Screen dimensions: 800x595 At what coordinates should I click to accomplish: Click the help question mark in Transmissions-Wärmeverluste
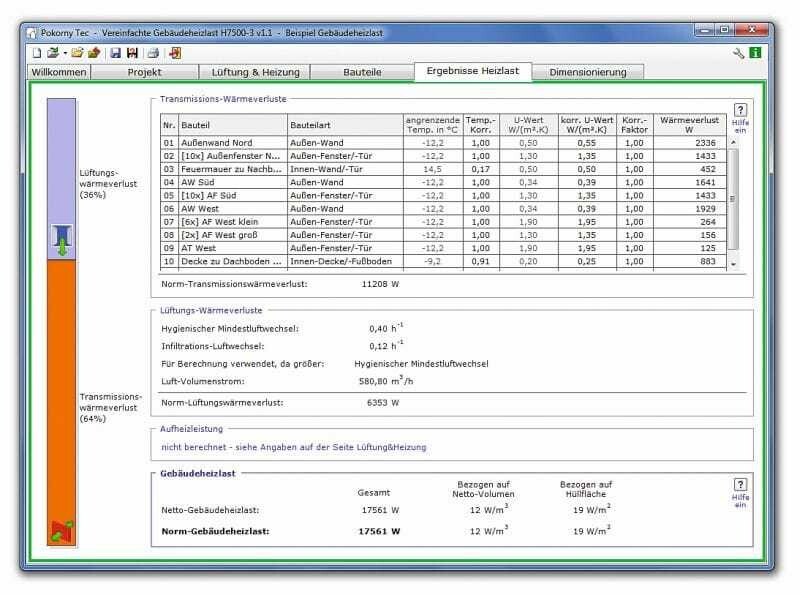point(740,110)
